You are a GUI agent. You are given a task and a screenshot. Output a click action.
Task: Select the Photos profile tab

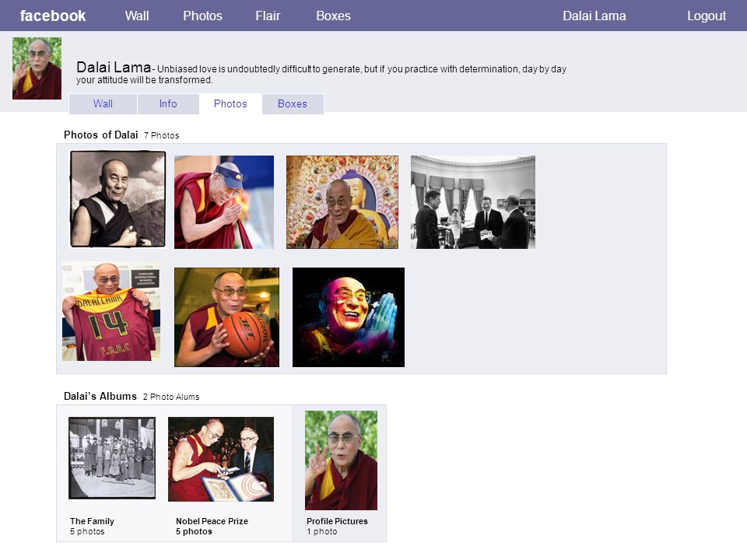(230, 103)
